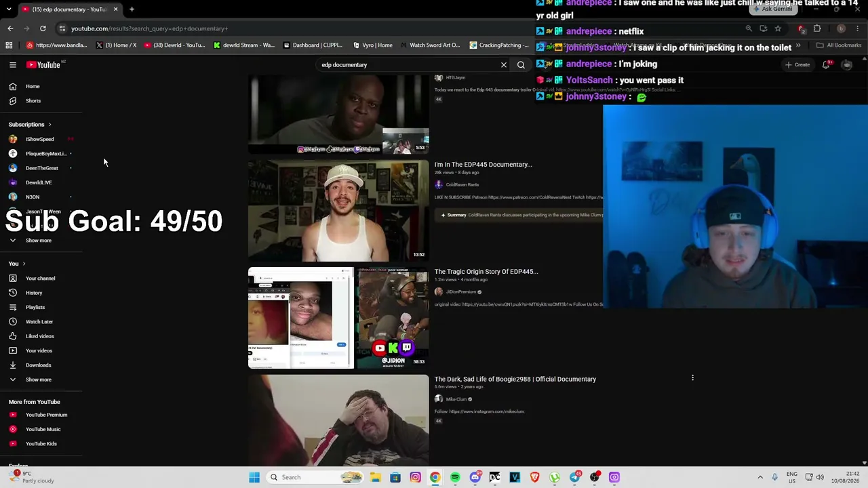
Task: Open Downloads in the sidebar
Action: [x=38, y=365]
